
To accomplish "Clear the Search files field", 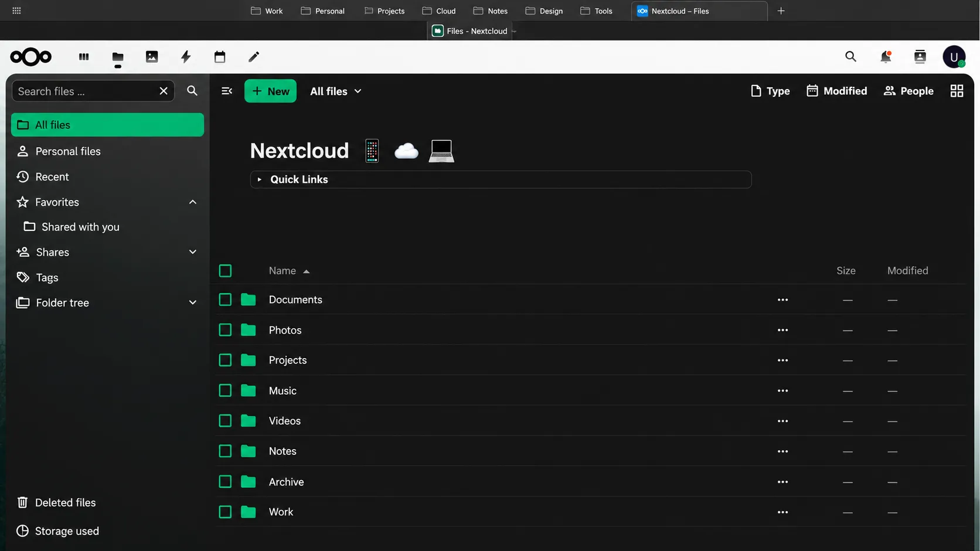I will pos(164,91).
